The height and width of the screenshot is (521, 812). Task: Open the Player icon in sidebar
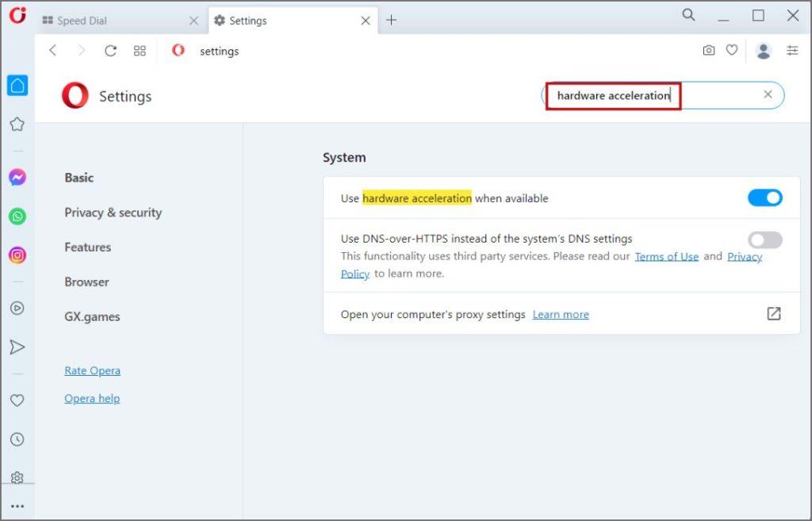click(17, 308)
